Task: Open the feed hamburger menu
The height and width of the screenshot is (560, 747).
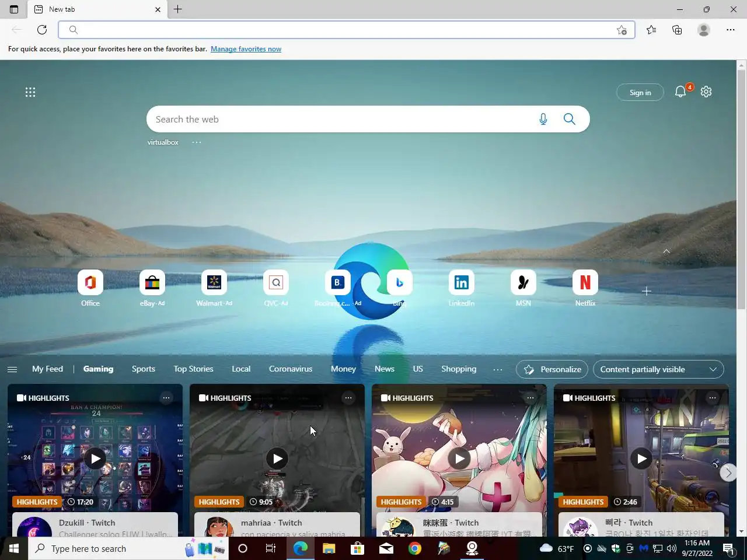Action: click(12, 369)
